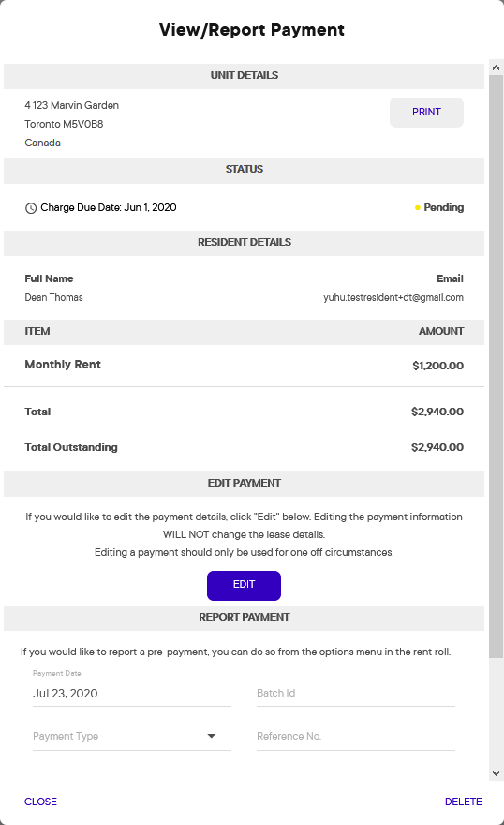Click the Pending status label
Image resolution: width=504 pixels, height=825 pixels.
[443, 208]
